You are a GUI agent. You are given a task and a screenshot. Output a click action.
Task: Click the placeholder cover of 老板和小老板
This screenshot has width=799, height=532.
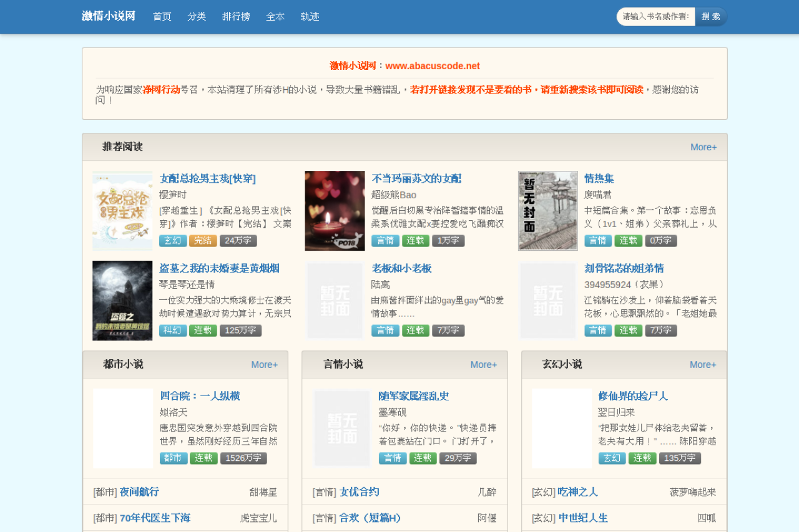click(335, 301)
